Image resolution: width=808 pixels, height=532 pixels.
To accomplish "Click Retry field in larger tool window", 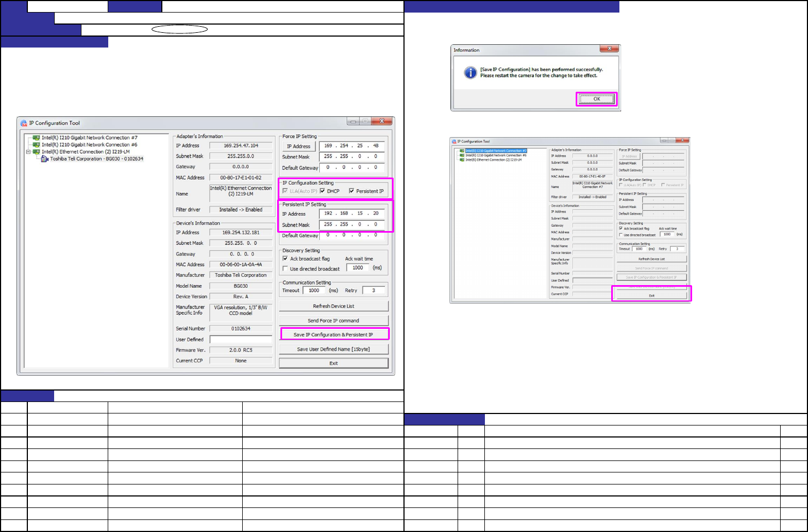I will 374,291.
